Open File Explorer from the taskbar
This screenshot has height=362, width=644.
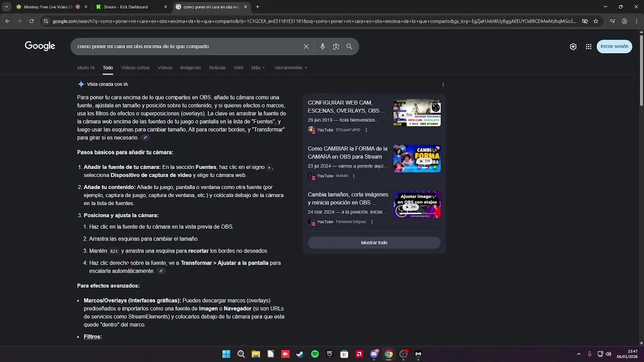click(256, 354)
